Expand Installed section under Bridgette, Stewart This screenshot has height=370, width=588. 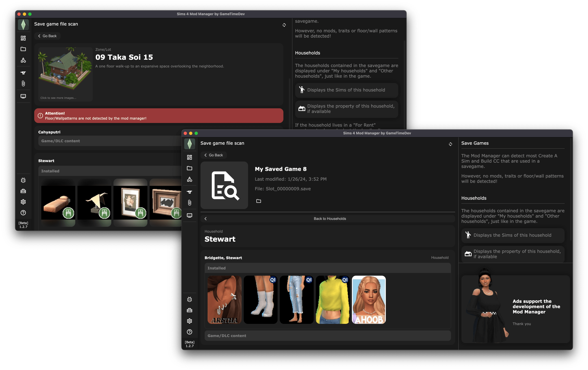328,268
